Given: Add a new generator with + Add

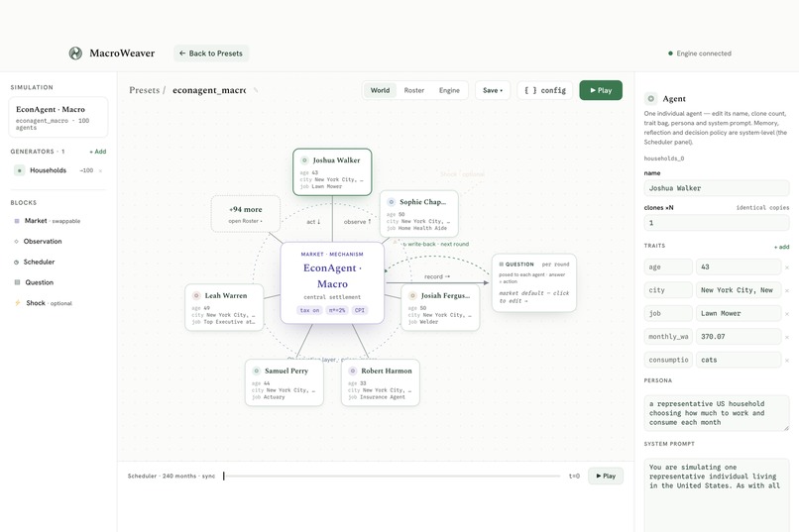Looking at the screenshot, I should coord(98,152).
